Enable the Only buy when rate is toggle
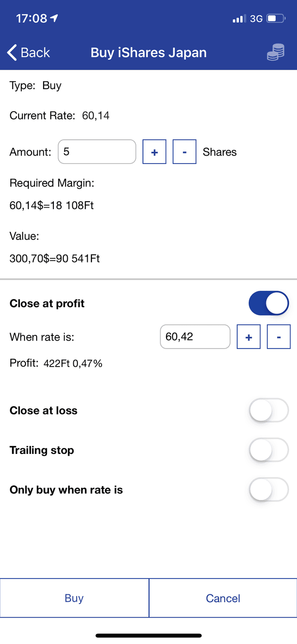 (269, 490)
